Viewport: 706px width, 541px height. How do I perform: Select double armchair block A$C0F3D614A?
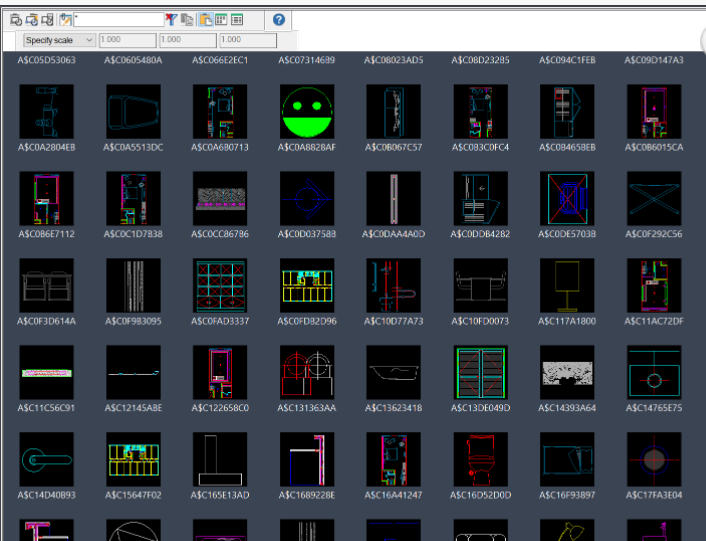[46, 285]
